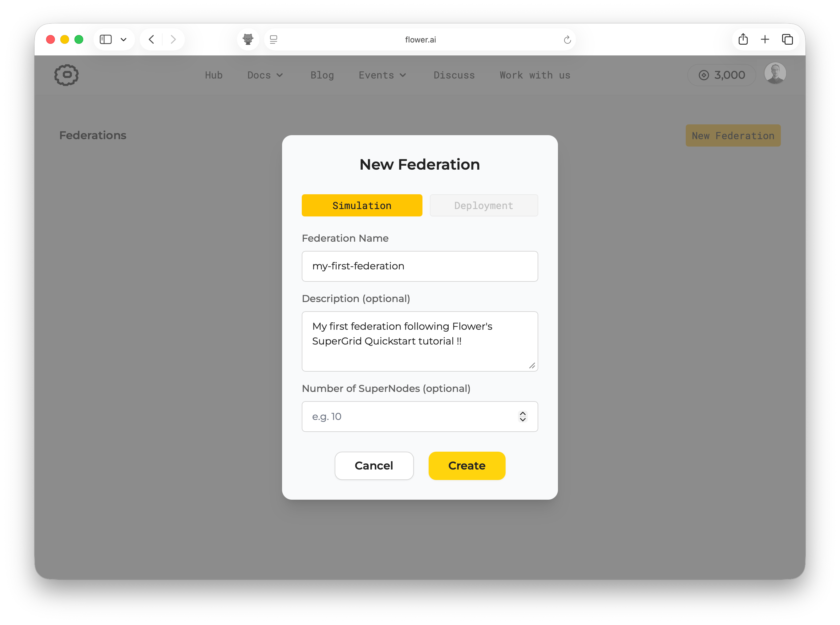Increase SuperNodes with the up stepper arrow

[523, 413]
